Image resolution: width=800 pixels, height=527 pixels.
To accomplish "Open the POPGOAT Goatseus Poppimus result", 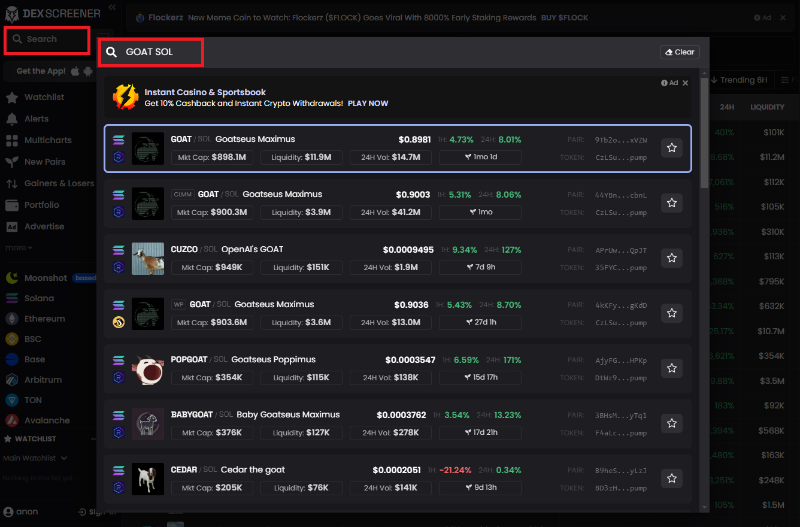I will pos(397,368).
